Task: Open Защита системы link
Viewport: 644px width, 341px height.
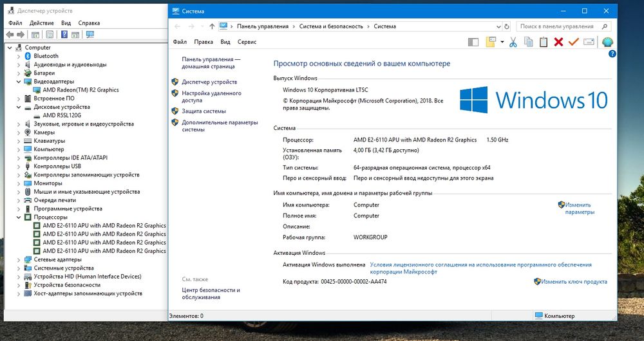Action: click(204, 111)
